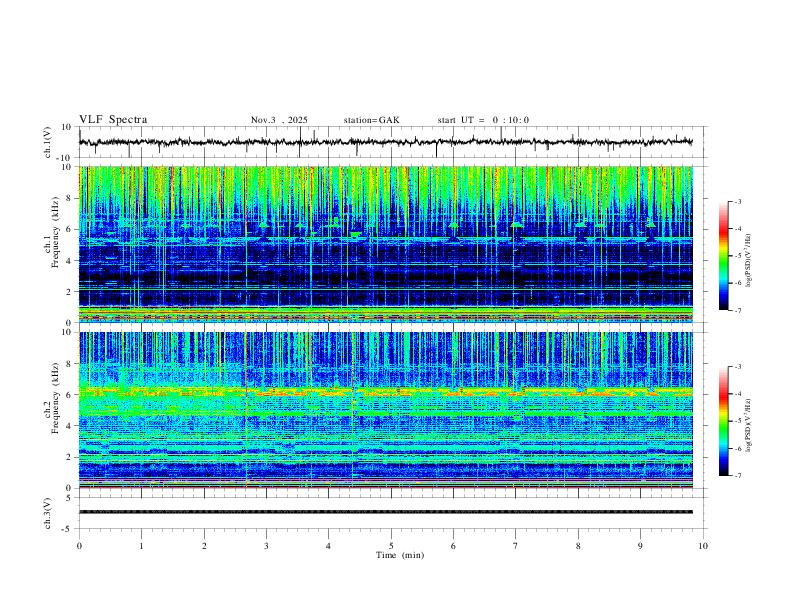The width and height of the screenshot is (792, 612).
Task: Click the ch.2 color bar '-7' label
Action: click(x=737, y=476)
